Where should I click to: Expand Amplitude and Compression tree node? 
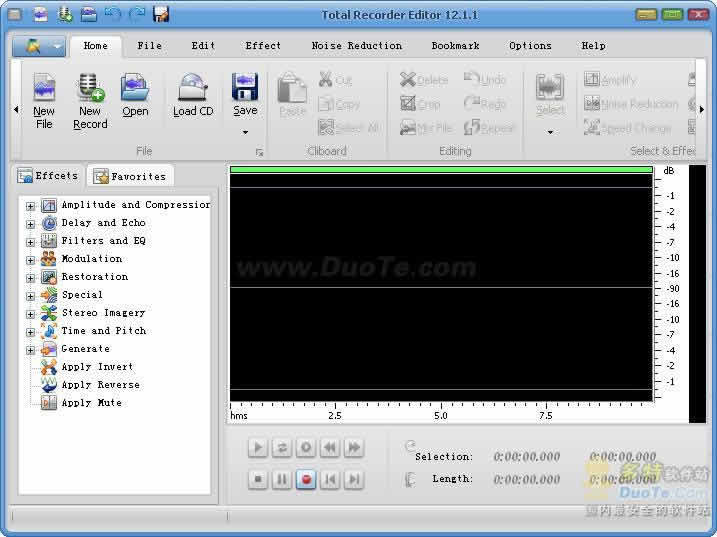[30, 206]
